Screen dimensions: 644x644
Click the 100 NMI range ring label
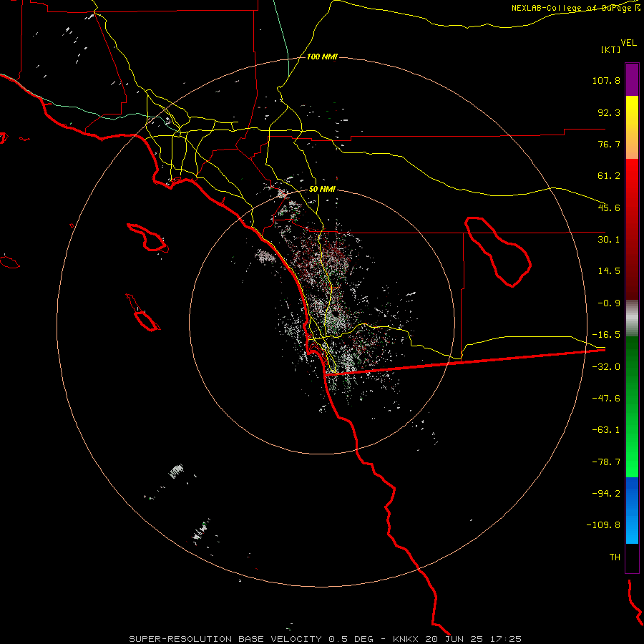click(322, 57)
